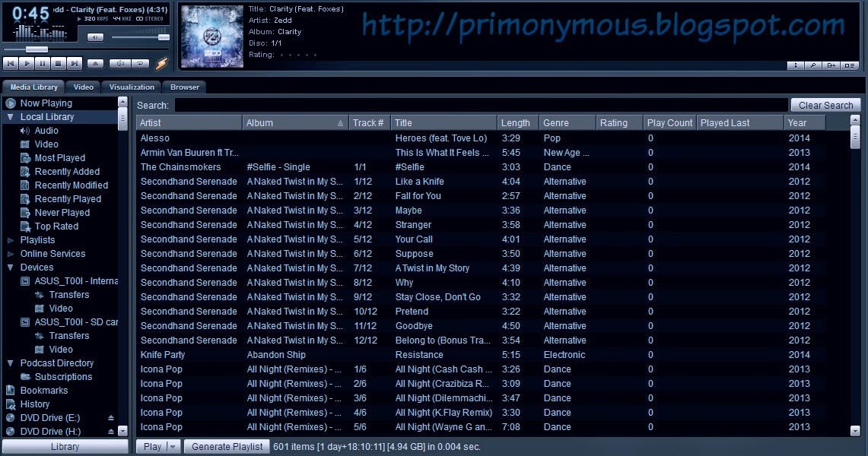Open the Recently Modified view
Image resolution: width=868 pixels, height=456 pixels.
pyautogui.click(x=72, y=185)
